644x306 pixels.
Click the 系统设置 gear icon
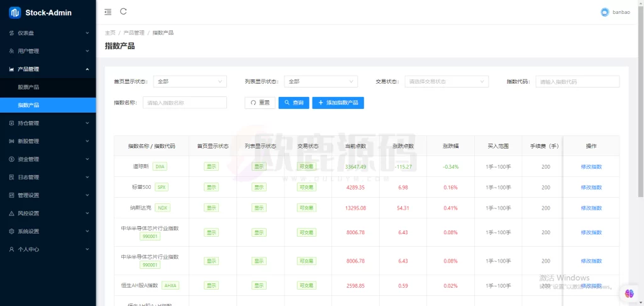[11, 231]
